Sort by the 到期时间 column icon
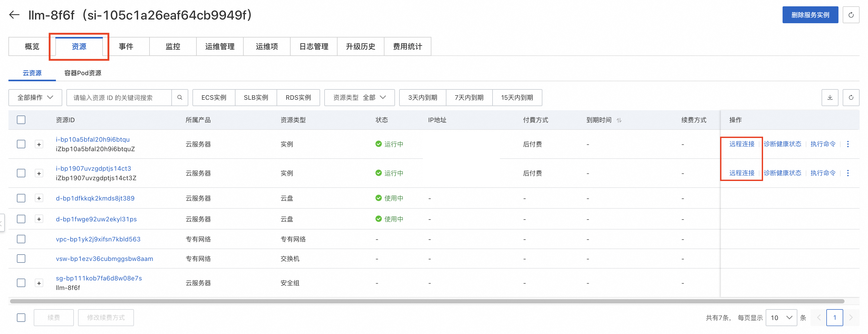This screenshot has width=868, height=334. click(619, 120)
